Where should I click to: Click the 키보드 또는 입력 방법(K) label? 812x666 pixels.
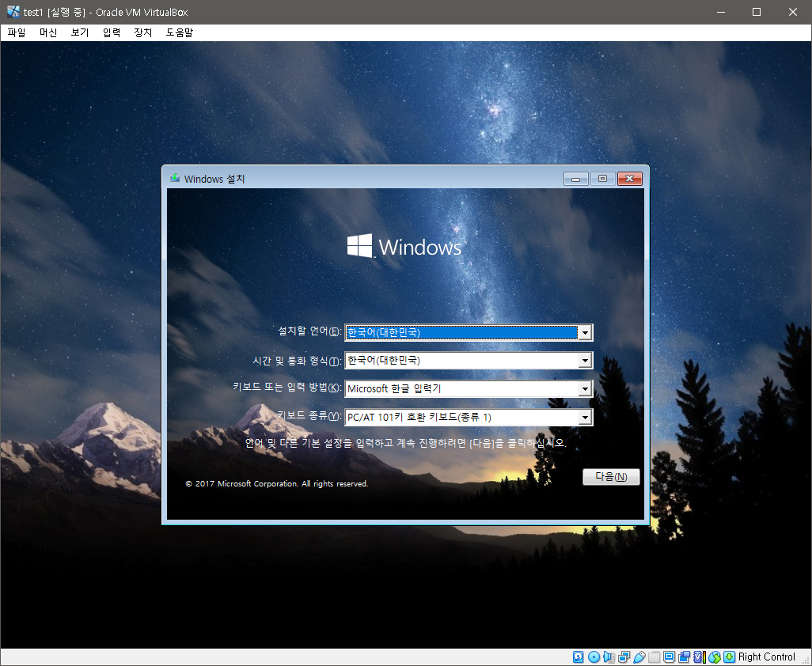click(287, 388)
